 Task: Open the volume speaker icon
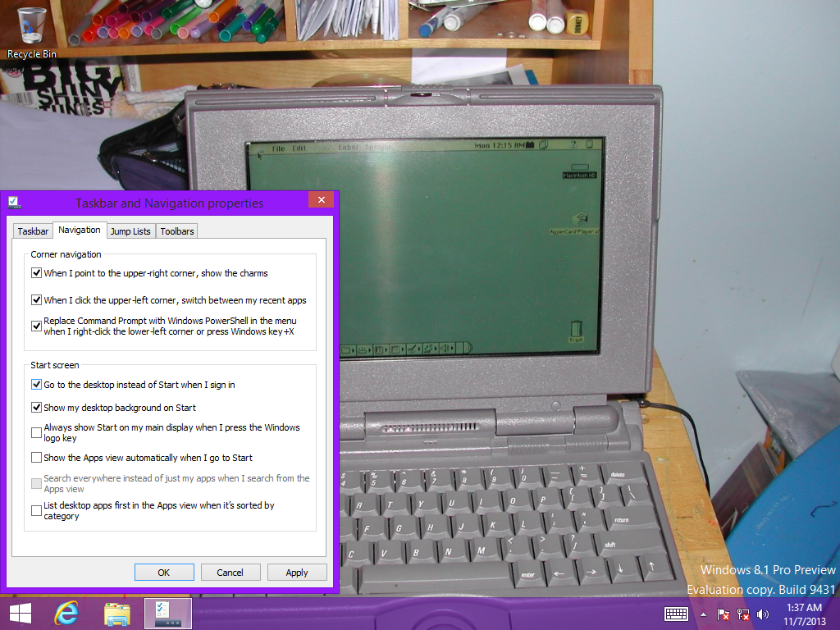(x=762, y=614)
